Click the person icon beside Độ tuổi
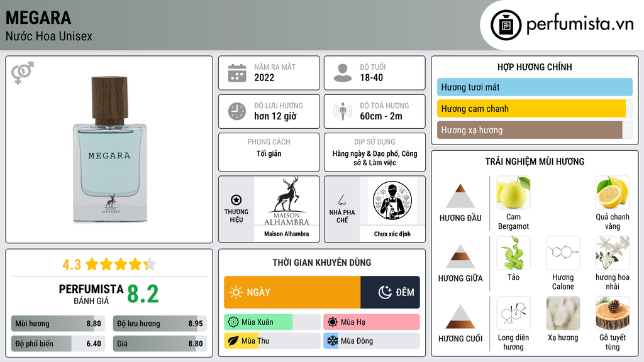The image size is (644, 362). click(x=343, y=73)
